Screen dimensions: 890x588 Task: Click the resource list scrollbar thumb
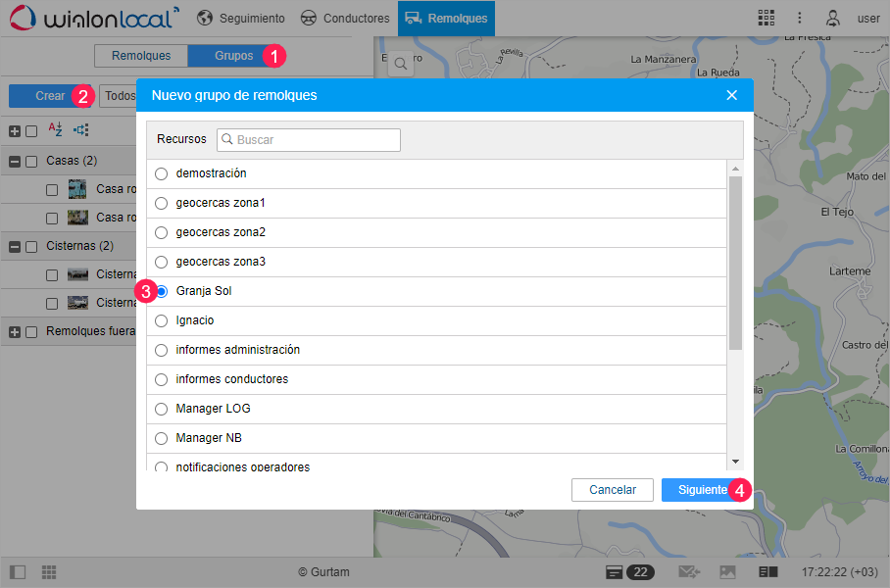pyautogui.click(x=735, y=263)
